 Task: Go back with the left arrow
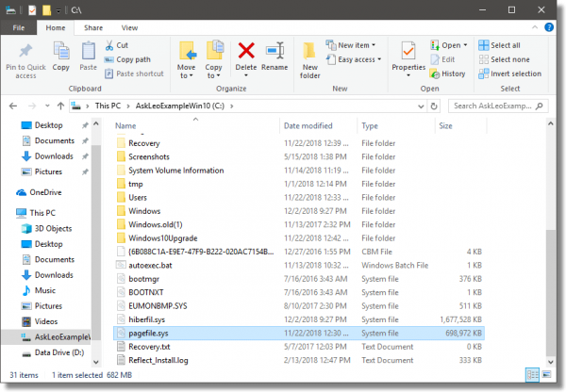pyautogui.click(x=13, y=106)
